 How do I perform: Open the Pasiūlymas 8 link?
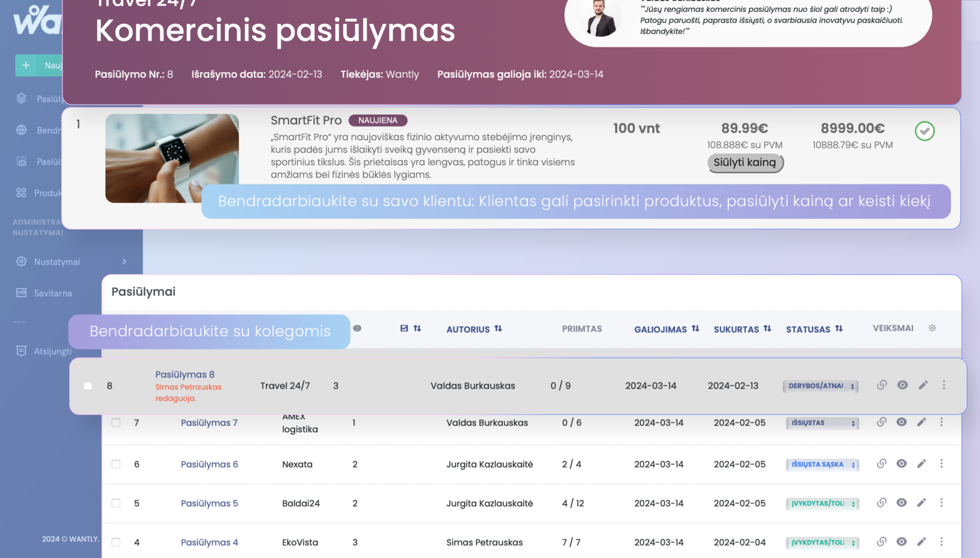(x=185, y=374)
